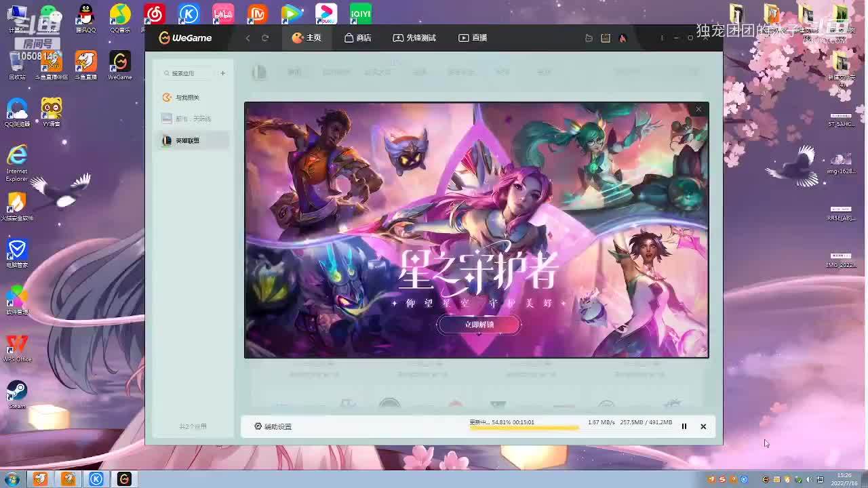The image size is (868, 488).
Task: Cancel the download with the X icon
Action: [703, 426]
